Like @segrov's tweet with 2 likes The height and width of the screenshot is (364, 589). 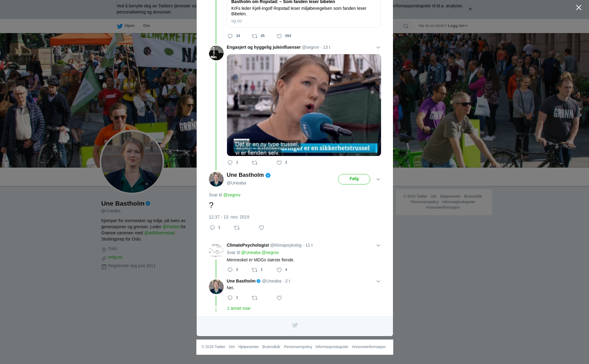[x=279, y=163]
